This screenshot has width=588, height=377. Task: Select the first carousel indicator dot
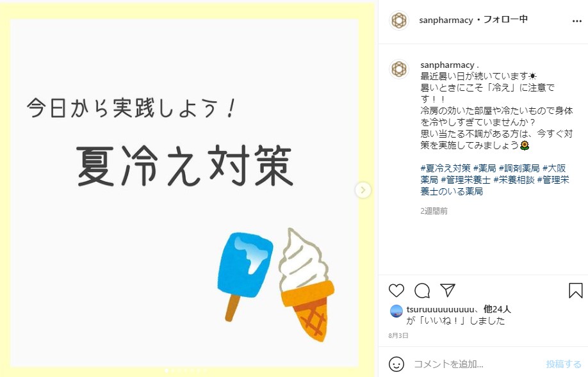(167, 370)
